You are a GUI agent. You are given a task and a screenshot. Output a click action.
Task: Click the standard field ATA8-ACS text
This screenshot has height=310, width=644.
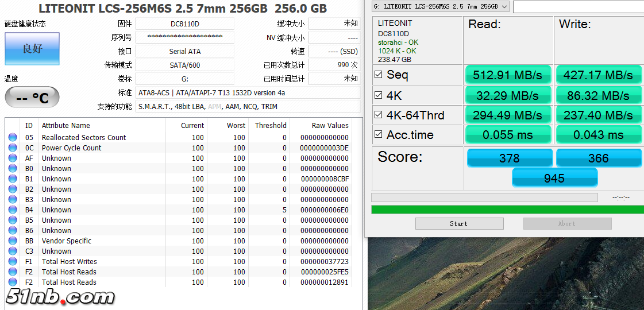click(248, 93)
